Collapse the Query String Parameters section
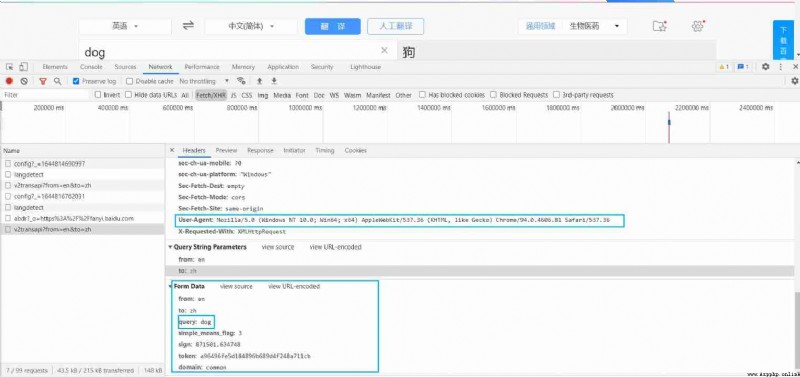The width and height of the screenshot is (800, 377). click(x=208, y=247)
